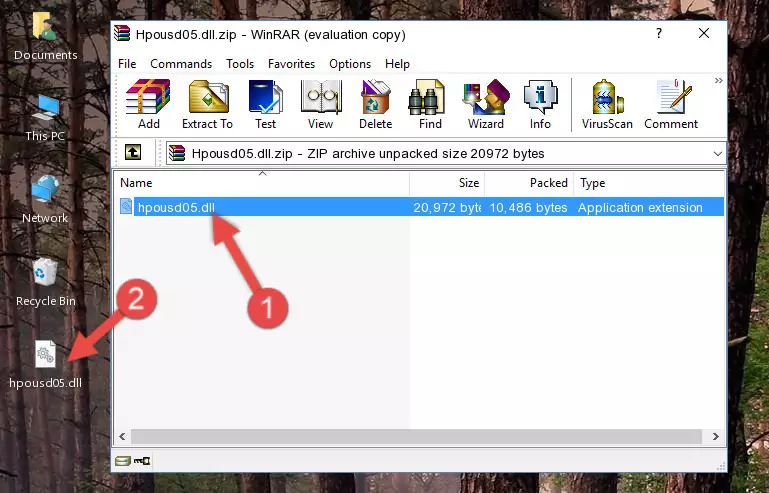Screen dimensions: 769x493
Task: Click the Application extension type cell
Action: coord(640,208)
